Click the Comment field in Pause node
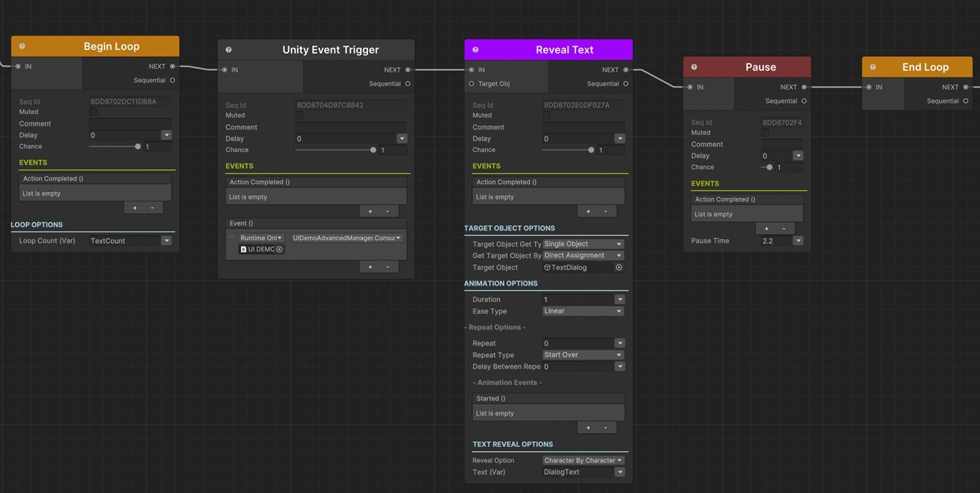The height and width of the screenshot is (493, 980). click(x=781, y=144)
